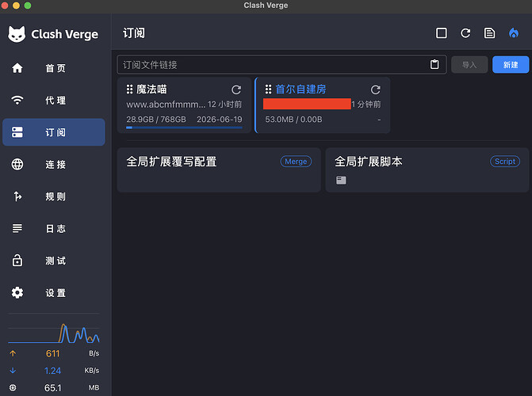Screen dimensions: 532x396
Task: Click the terminal icon in 全局扩展脚本 card
Action: pyautogui.click(x=341, y=180)
